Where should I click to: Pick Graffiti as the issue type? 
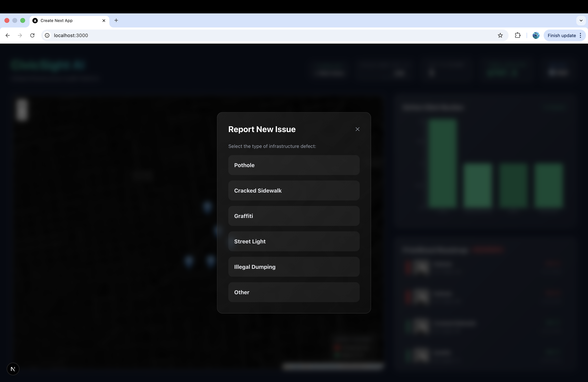point(293,216)
